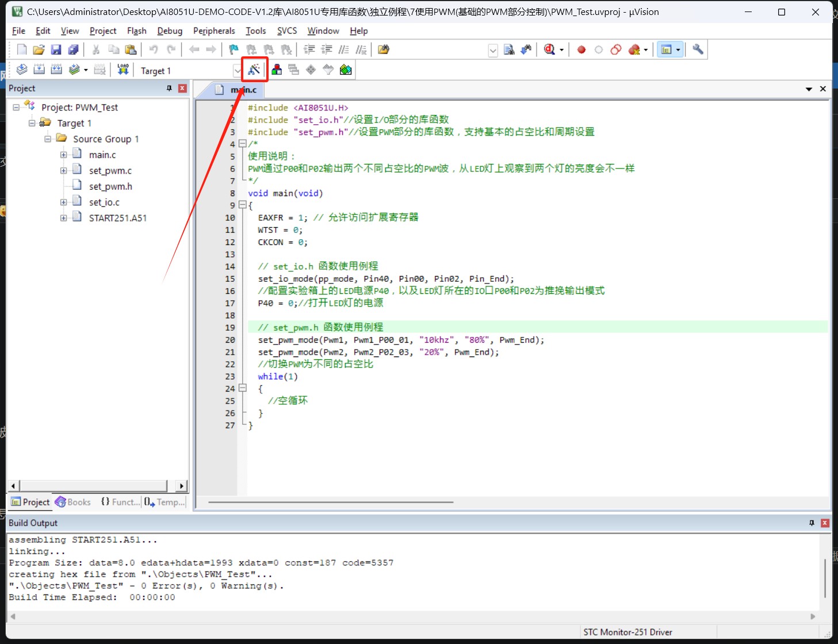Click the Pack Installer icon

point(346,70)
